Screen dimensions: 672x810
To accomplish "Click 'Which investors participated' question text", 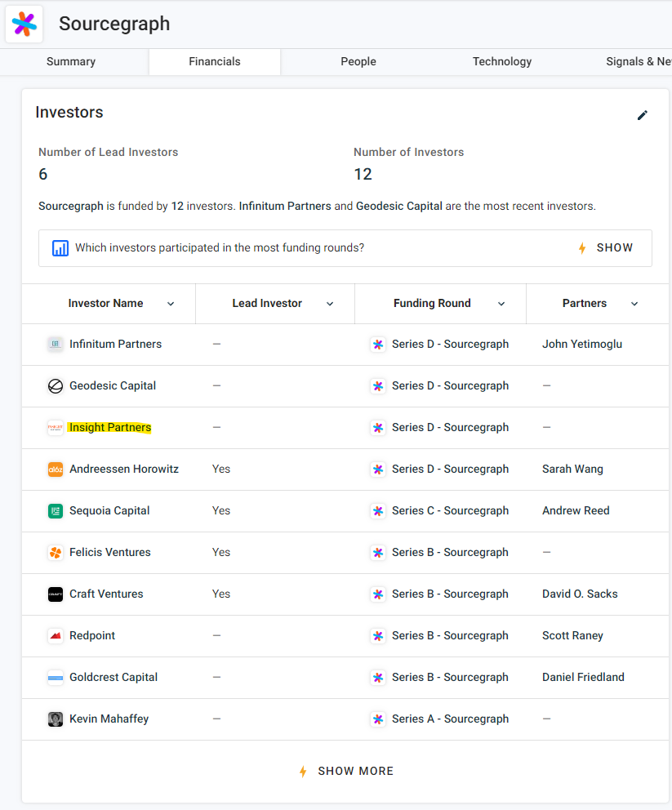I will 220,248.
